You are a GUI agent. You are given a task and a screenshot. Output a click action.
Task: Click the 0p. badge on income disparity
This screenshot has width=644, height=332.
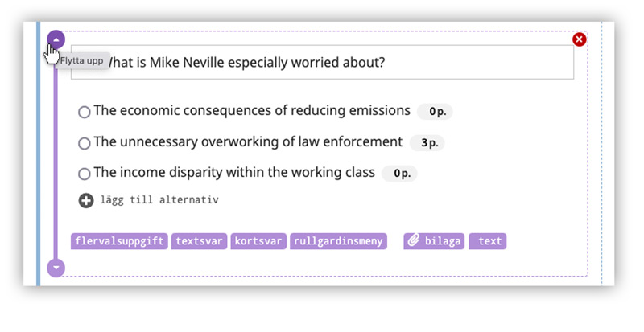[399, 174]
